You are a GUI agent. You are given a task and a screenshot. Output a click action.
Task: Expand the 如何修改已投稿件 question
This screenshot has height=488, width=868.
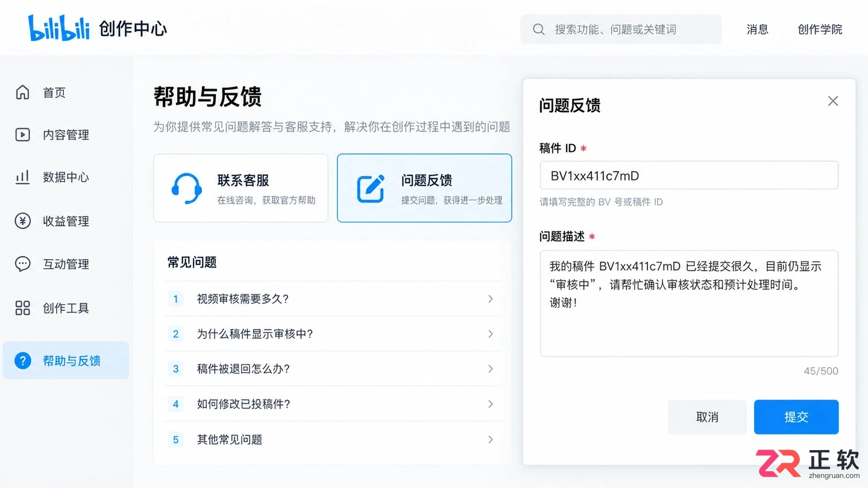(491, 404)
